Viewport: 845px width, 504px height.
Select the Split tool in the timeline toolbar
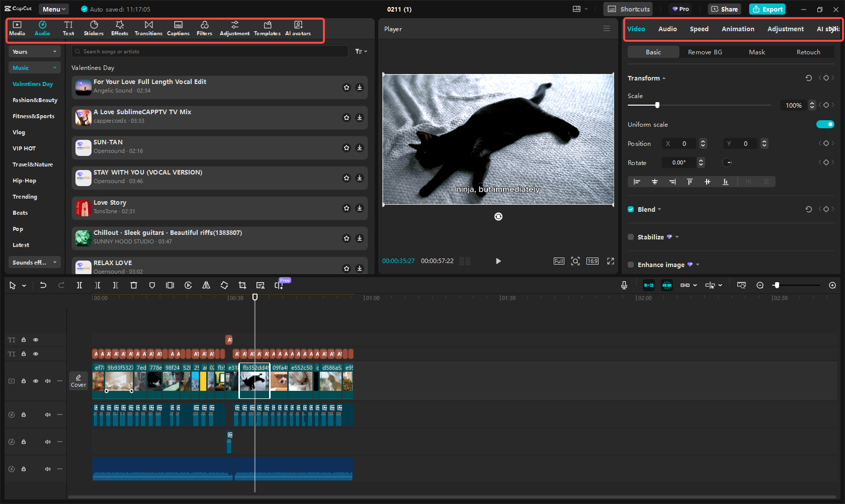click(79, 285)
